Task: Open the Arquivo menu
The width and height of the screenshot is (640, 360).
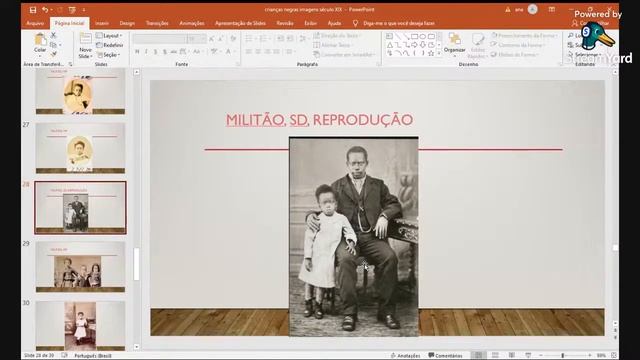Action: click(x=35, y=23)
